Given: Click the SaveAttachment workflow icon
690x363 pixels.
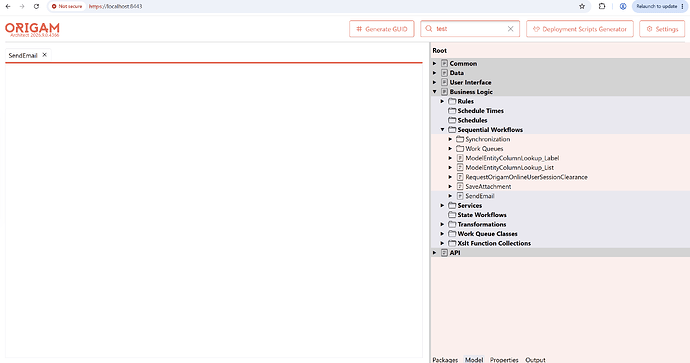Looking at the screenshot, I should [460, 187].
